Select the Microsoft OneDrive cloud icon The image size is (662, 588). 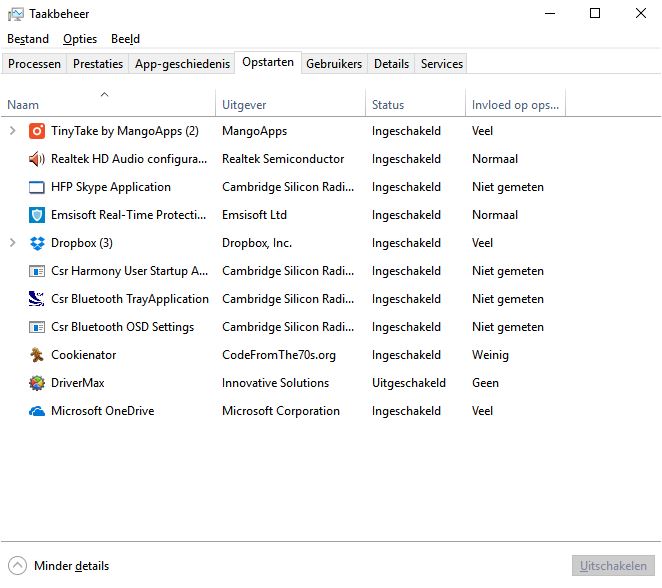point(37,411)
